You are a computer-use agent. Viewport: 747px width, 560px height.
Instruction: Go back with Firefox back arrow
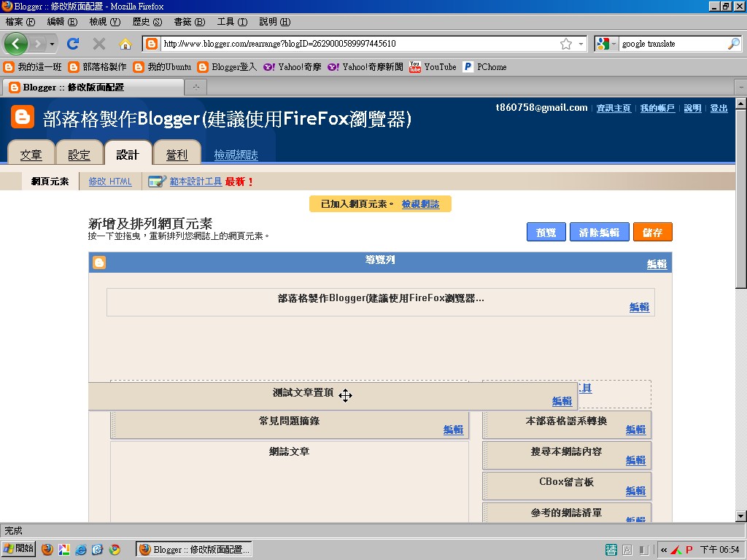[x=16, y=44]
